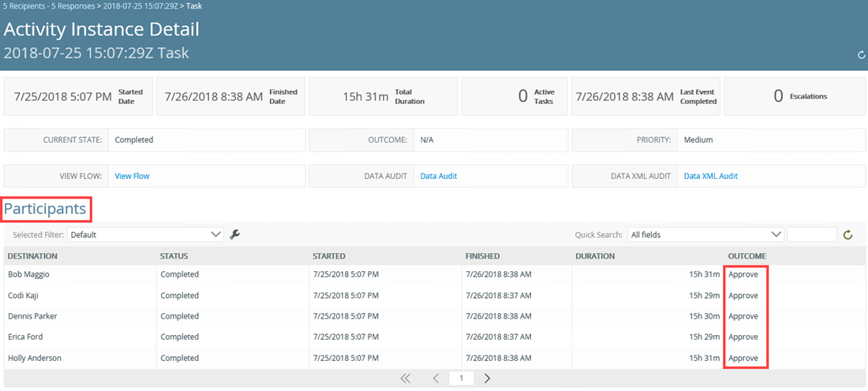Open filter settings with the wrench icon
Screen dimensions: 868x391
(x=234, y=234)
